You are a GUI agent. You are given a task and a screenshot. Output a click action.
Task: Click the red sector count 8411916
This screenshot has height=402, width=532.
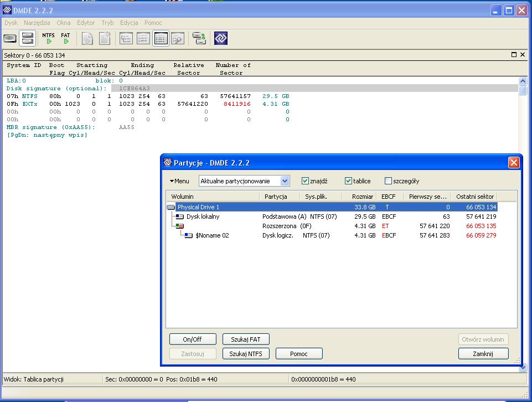237,104
